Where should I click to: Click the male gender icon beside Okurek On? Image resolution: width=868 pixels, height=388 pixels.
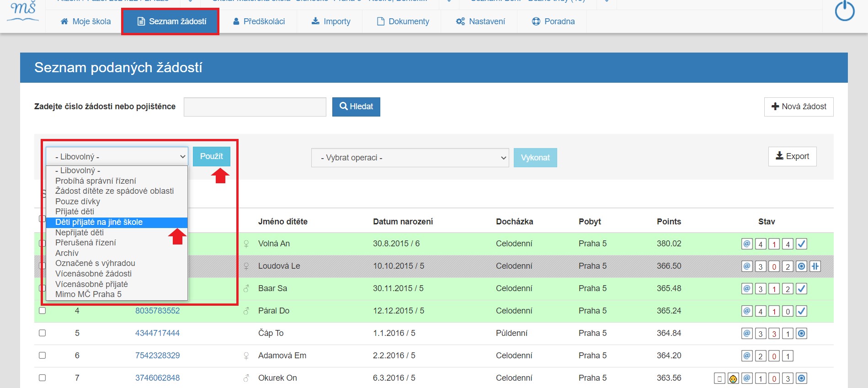click(x=246, y=378)
